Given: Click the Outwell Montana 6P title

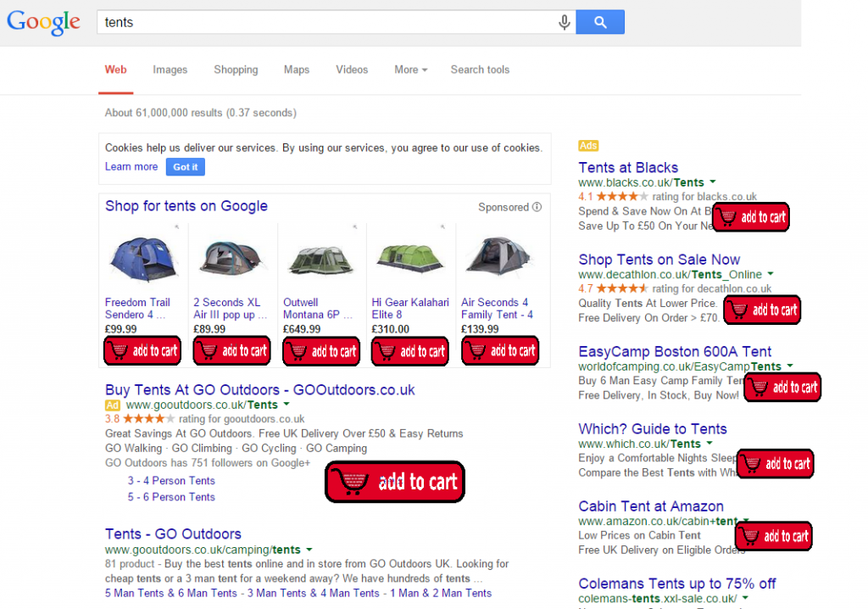Looking at the screenshot, I should click(318, 309).
